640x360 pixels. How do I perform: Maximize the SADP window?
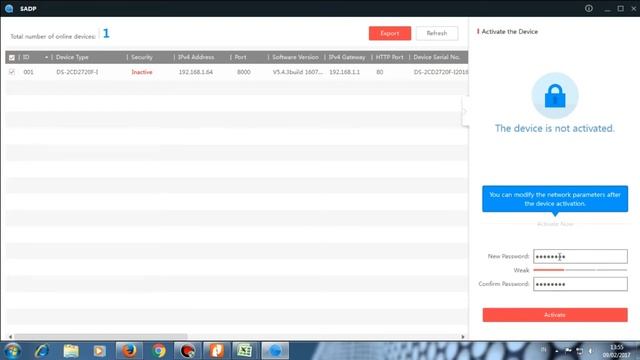pyautogui.click(x=620, y=9)
